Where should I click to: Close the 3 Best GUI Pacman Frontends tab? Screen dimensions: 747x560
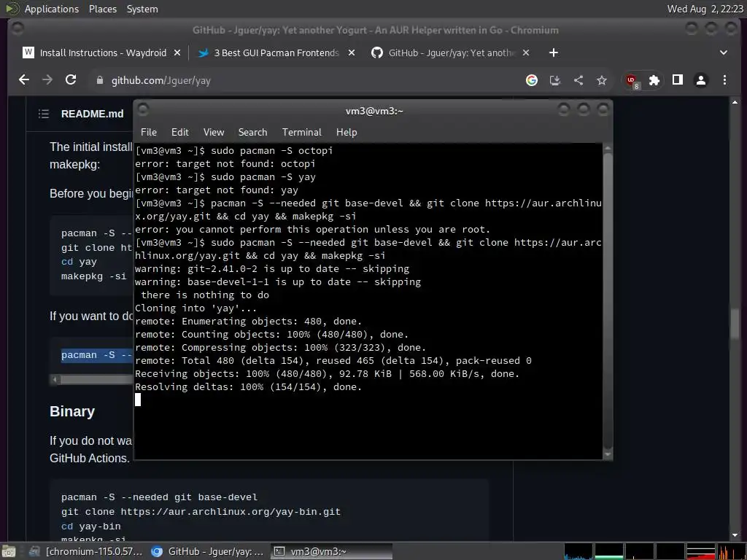[x=352, y=52]
